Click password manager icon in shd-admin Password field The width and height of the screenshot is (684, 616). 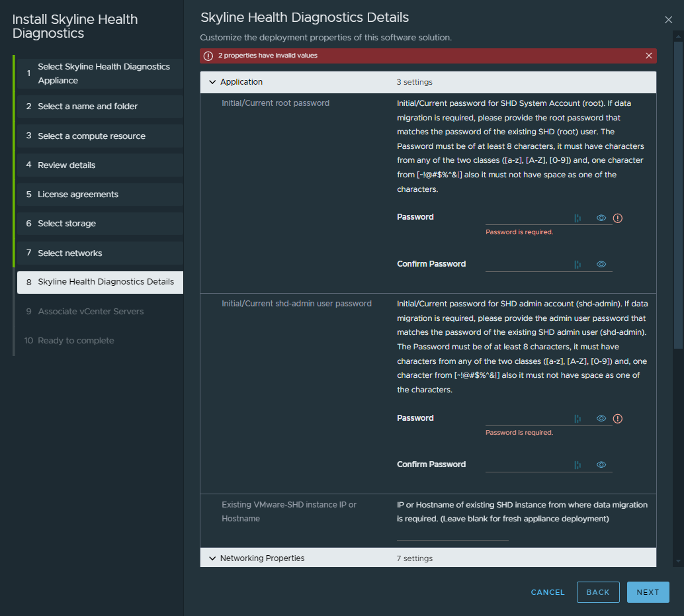[577, 419]
